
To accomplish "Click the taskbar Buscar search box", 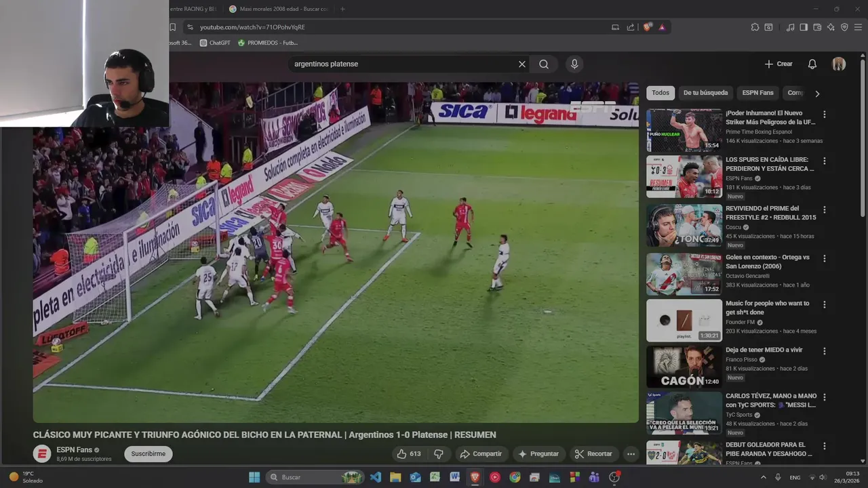I will (315, 477).
